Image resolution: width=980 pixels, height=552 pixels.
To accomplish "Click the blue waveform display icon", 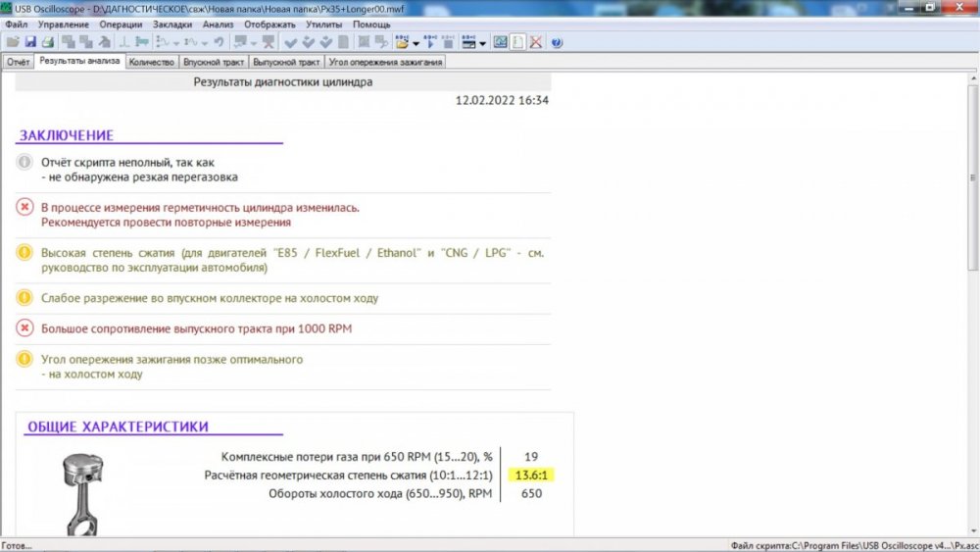I will (x=500, y=42).
